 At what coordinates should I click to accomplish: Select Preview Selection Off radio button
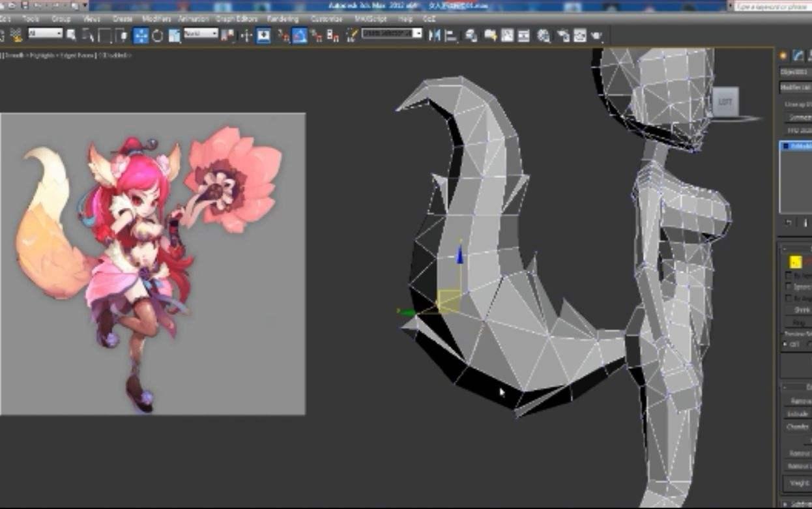pos(785,343)
